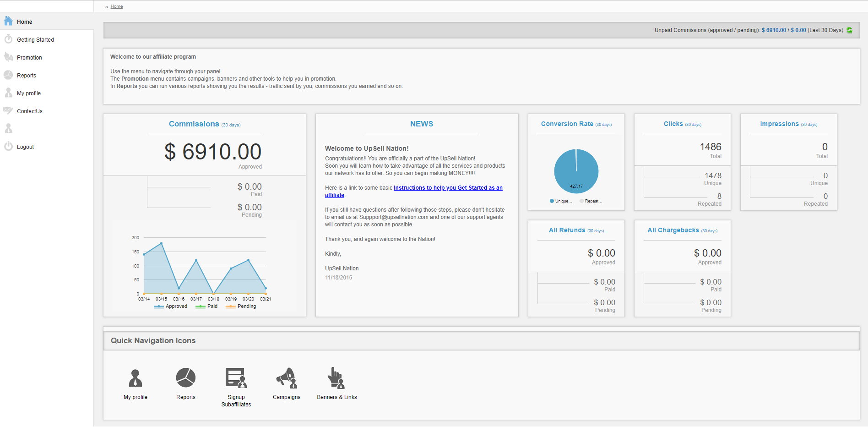868x427 pixels.
Task: Click Logout in the sidebar
Action: coord(25,147)
